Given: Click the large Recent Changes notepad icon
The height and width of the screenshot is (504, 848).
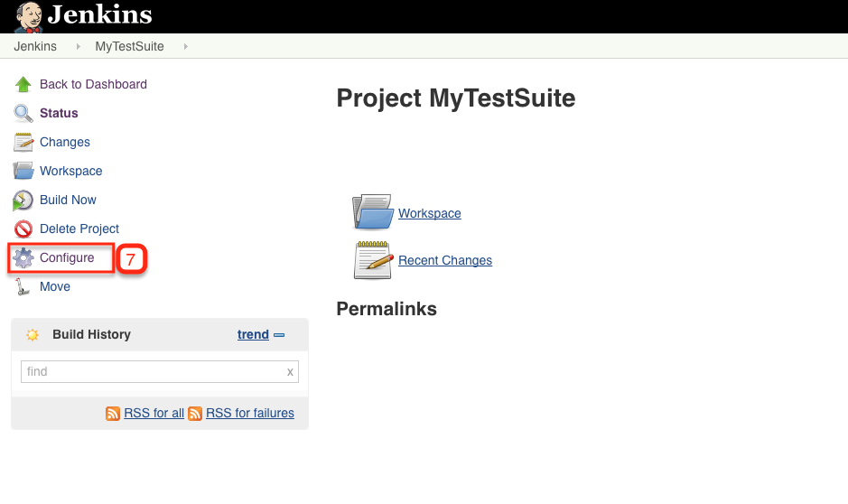Looking at the screenshot, I should pyautogui.click(x=373, y=260).
